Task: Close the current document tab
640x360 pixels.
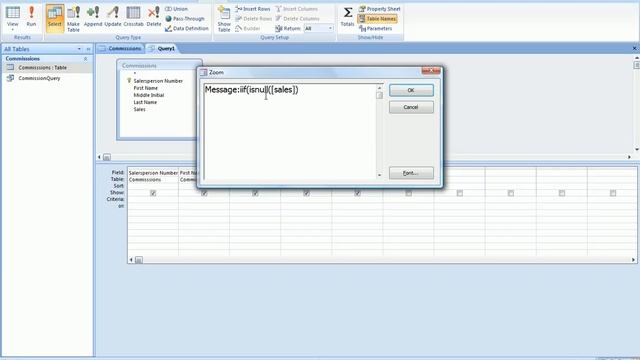Action: click(x=635, y=49)
